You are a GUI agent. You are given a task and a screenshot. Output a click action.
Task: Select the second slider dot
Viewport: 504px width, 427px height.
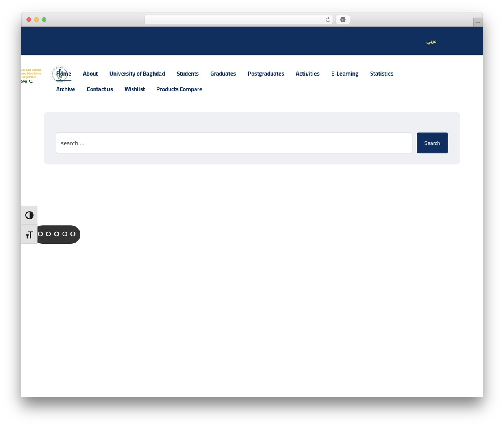pos(48,234)
